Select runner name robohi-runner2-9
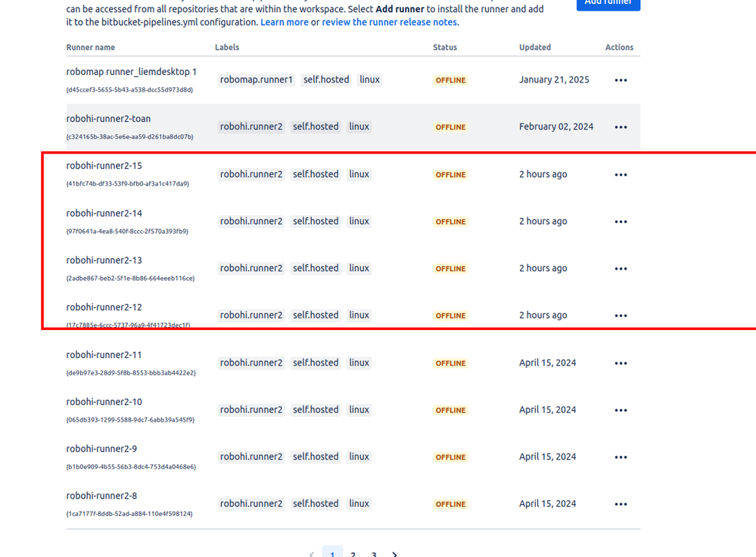This screenshot has height=557, width=756. (101, 449)
